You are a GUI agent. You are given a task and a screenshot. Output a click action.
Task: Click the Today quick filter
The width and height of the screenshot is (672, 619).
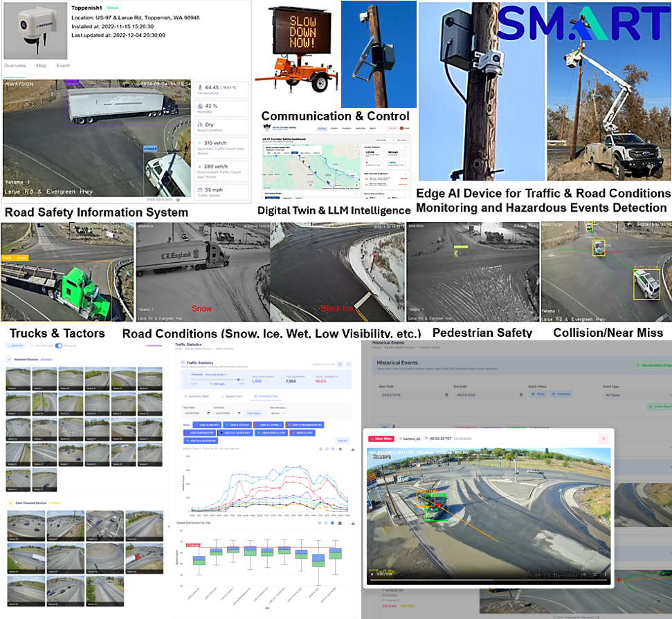(538, 394)
